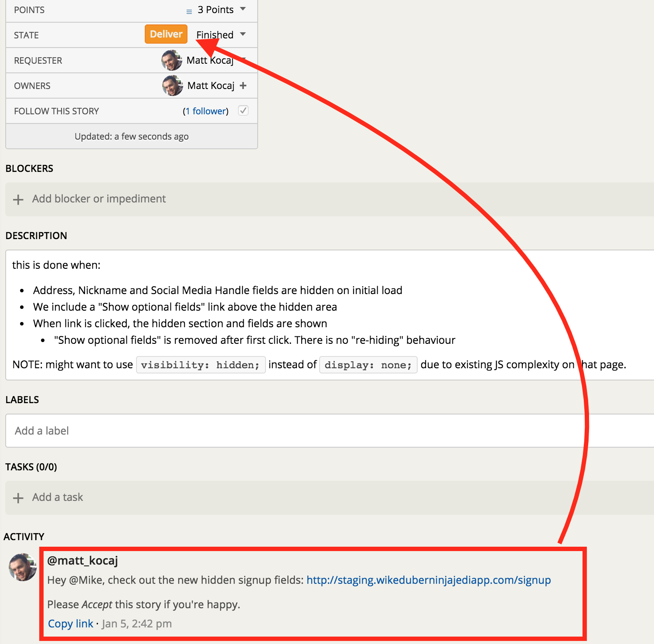Click the commenter avatar in Activity

[23, 567]
